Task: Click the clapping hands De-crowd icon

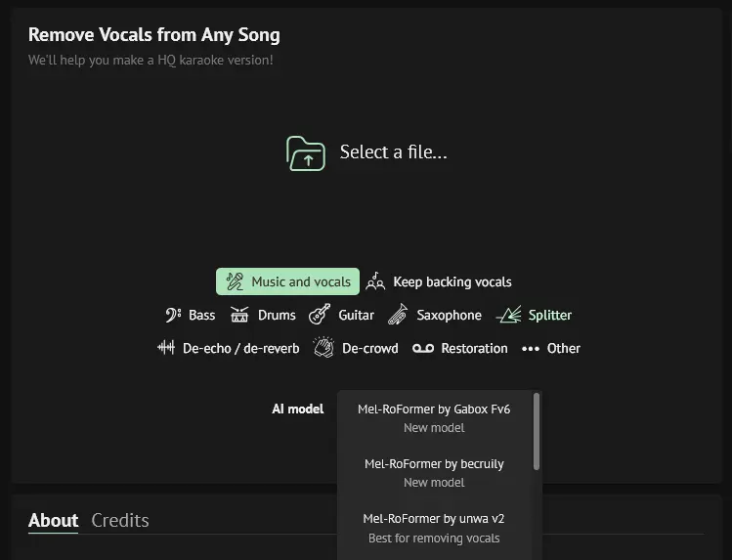Action: (x=323, y=348)
